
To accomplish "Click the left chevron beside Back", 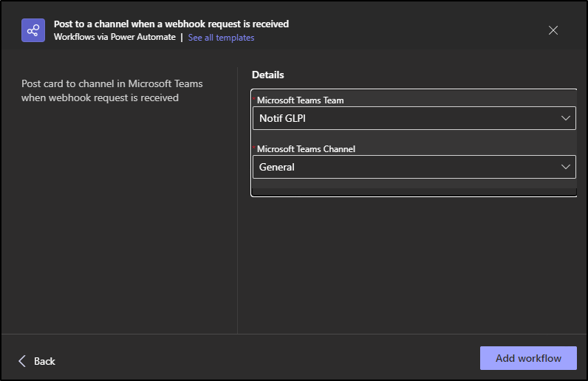I will tap(22, 361).
